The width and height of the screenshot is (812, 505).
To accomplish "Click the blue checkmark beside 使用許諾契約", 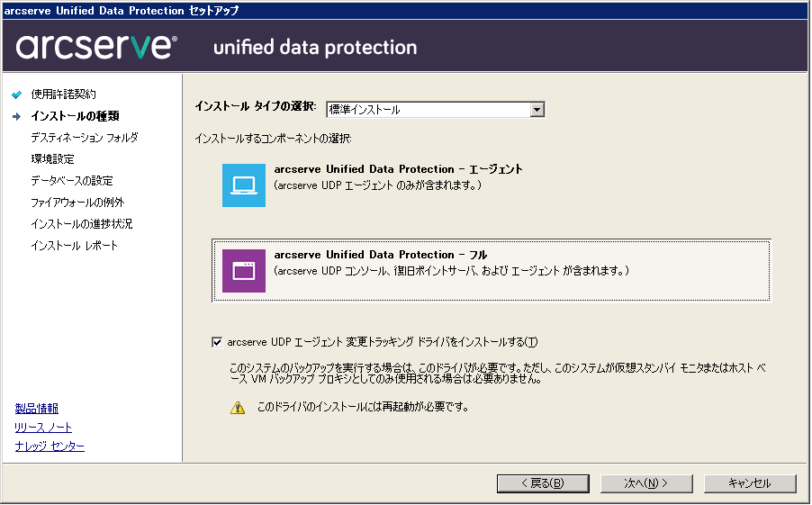I will click(x=16, y=95).
